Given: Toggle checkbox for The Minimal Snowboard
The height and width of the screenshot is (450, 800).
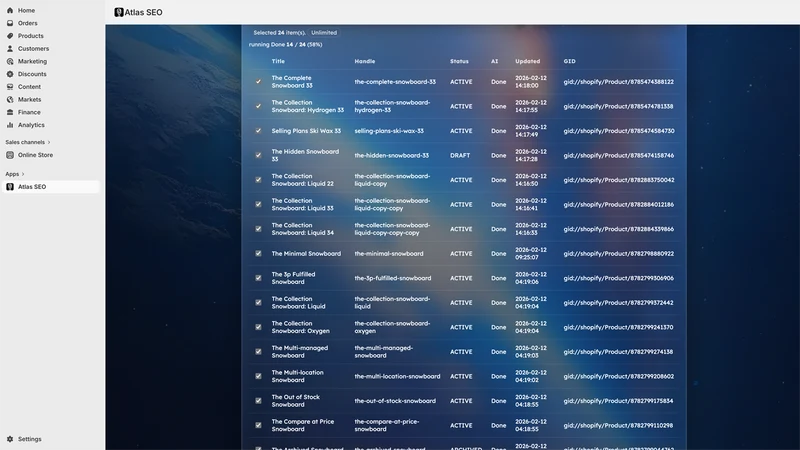Looking at the screenshot, I should [x=258, y=254].
